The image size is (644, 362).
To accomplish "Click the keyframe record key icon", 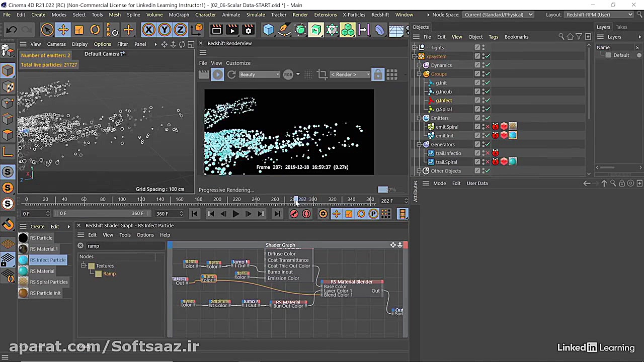I will (294, 214).
